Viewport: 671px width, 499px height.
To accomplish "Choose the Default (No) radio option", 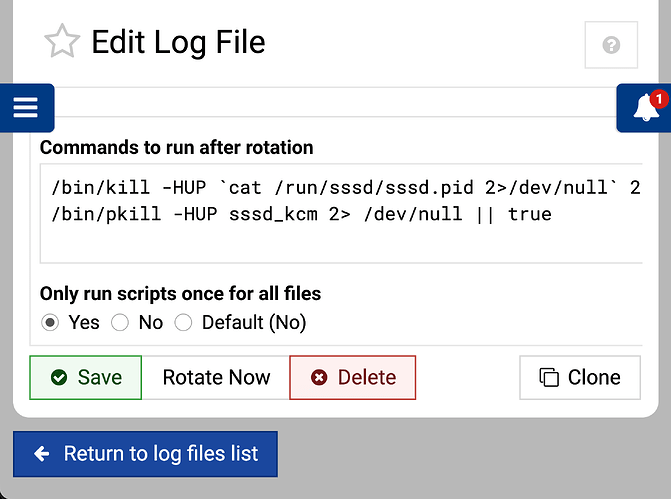I will 183,323.
